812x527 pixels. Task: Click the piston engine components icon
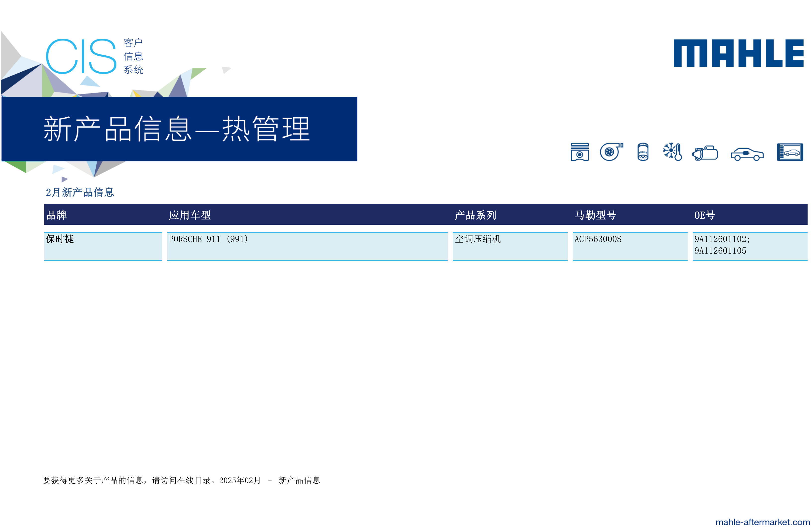coord(579,152)
